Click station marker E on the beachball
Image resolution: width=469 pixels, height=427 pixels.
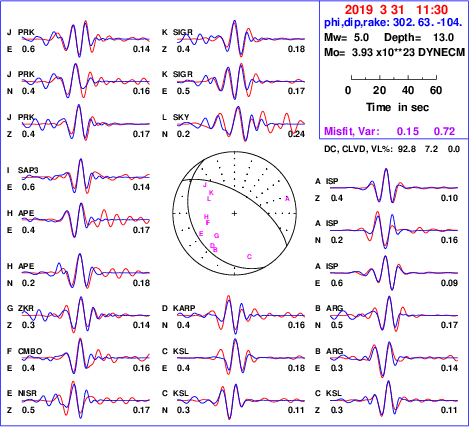point(201,234)
